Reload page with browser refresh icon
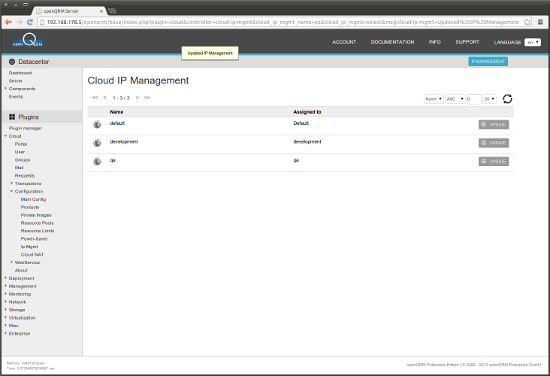The image size is (550, 376). [30, 22]
